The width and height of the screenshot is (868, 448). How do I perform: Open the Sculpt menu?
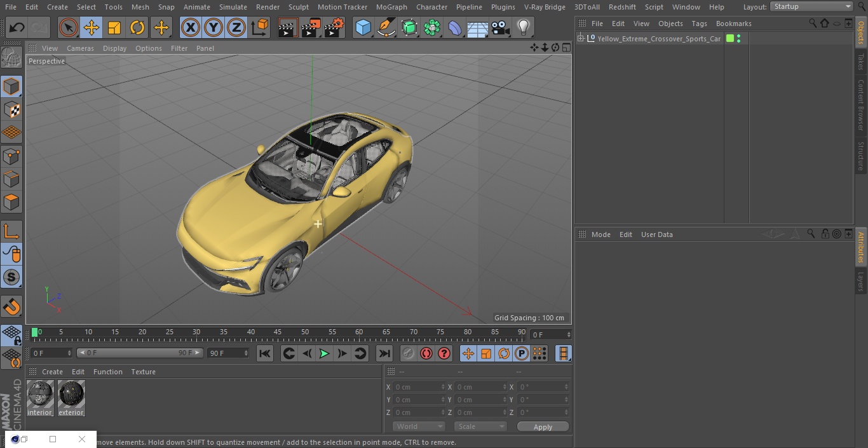pyautogui.click(x=298, y=7)
